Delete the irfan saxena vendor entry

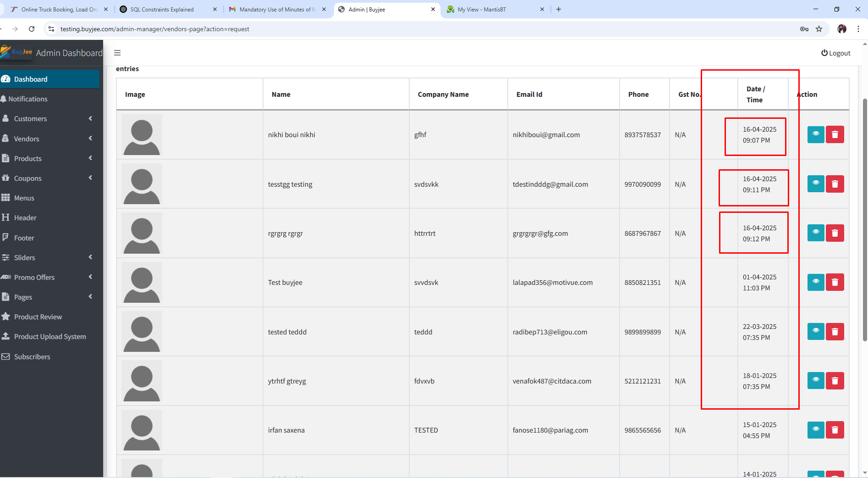(x=835, y=430)
